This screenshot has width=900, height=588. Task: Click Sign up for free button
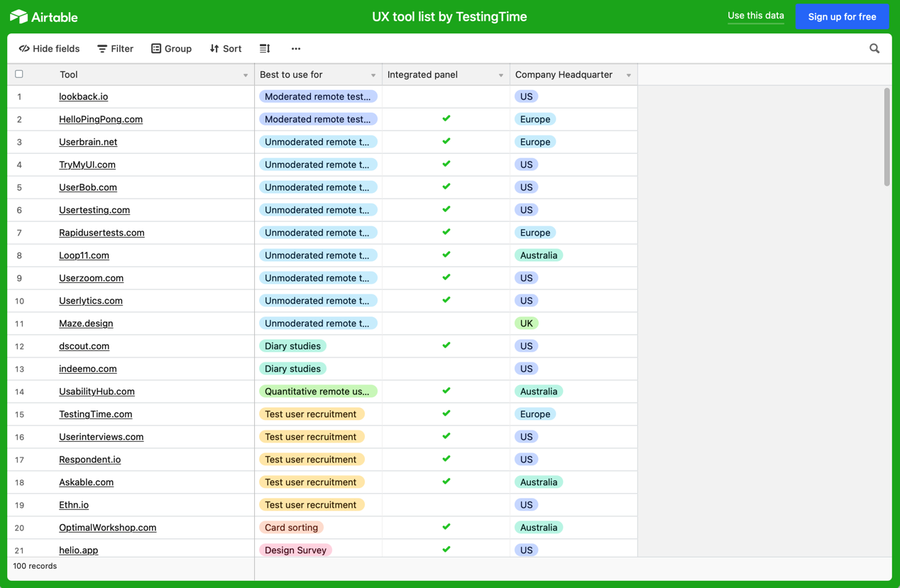click(x=843, y=16)
